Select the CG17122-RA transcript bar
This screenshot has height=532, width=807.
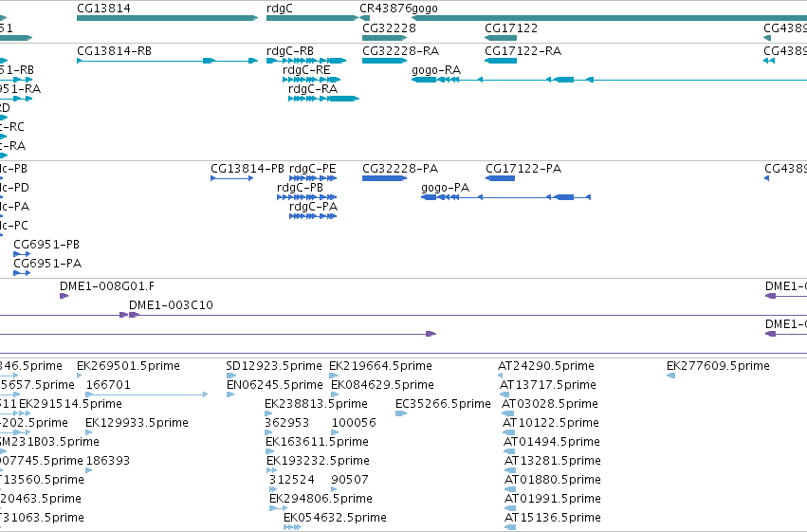coord(501,61)
